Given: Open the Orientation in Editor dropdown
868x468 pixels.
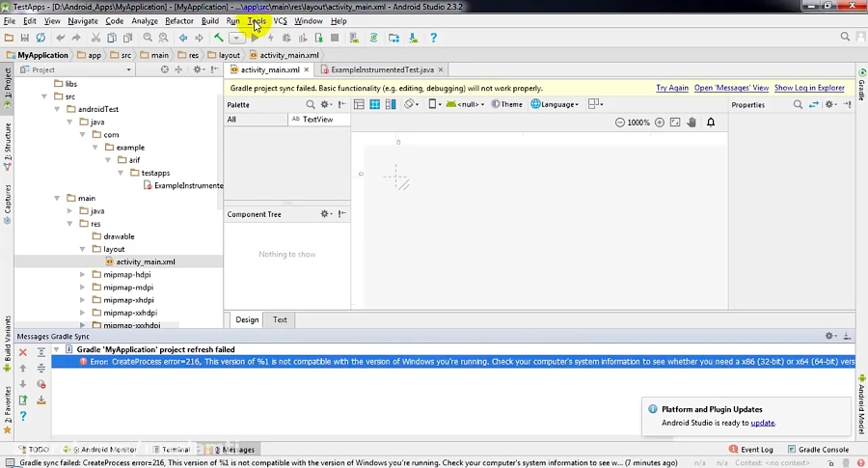Looking at the screenshot, I should click(x=411, y=104).
